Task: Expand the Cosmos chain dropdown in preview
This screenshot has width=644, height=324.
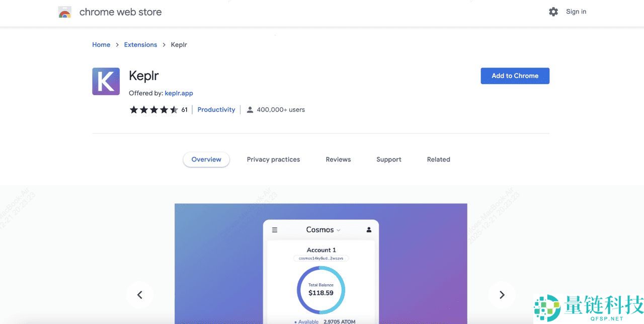Action: pos(324,230)
